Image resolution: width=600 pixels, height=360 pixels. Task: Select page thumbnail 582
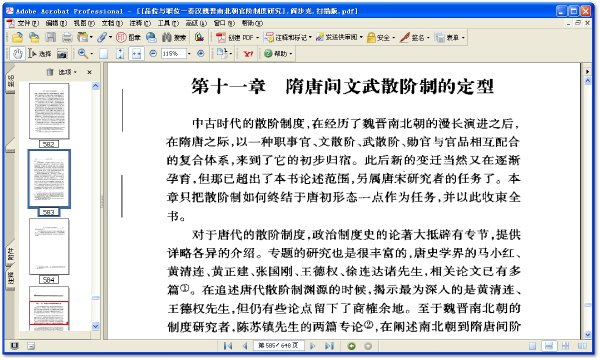(x=49, y=111)
